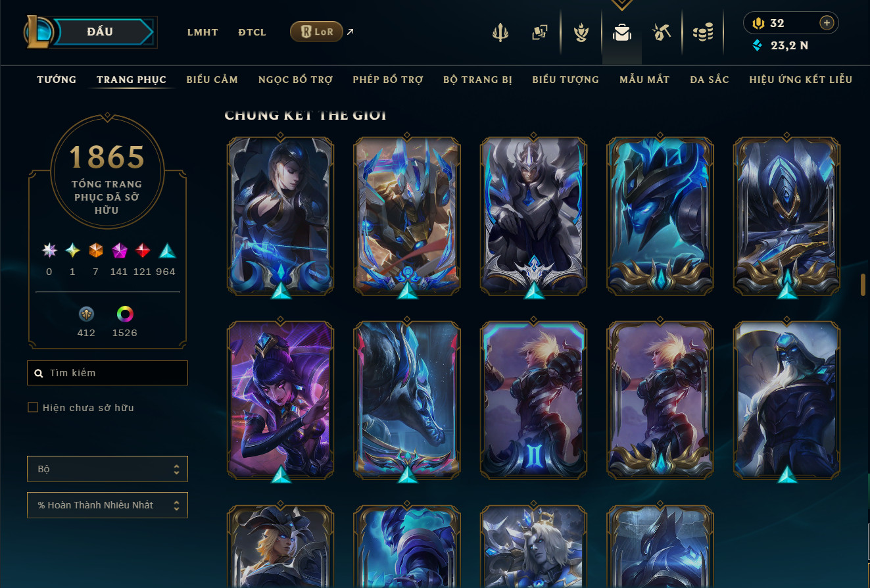The image size is (870, 588).
Task: Open the Ngọc Bổ Trợ tab
Action: pyautogui.click(x=295, y=80)
